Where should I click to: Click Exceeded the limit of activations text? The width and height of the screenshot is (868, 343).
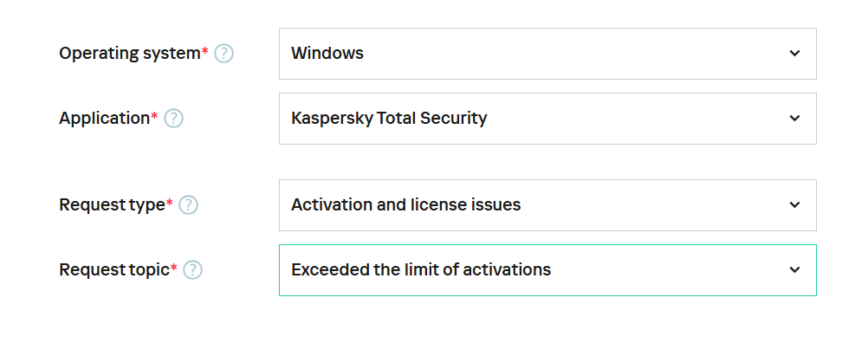[421, 270]
